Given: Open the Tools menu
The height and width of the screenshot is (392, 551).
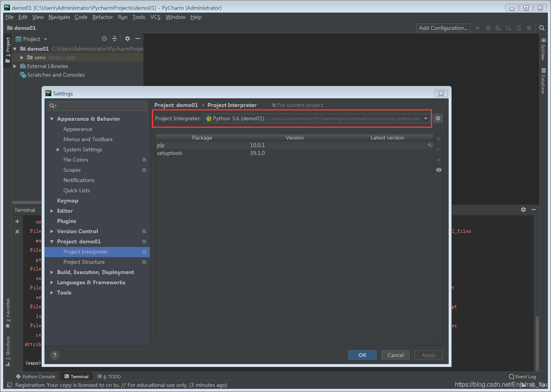Looking at the screenshot, I should (139, 17).
